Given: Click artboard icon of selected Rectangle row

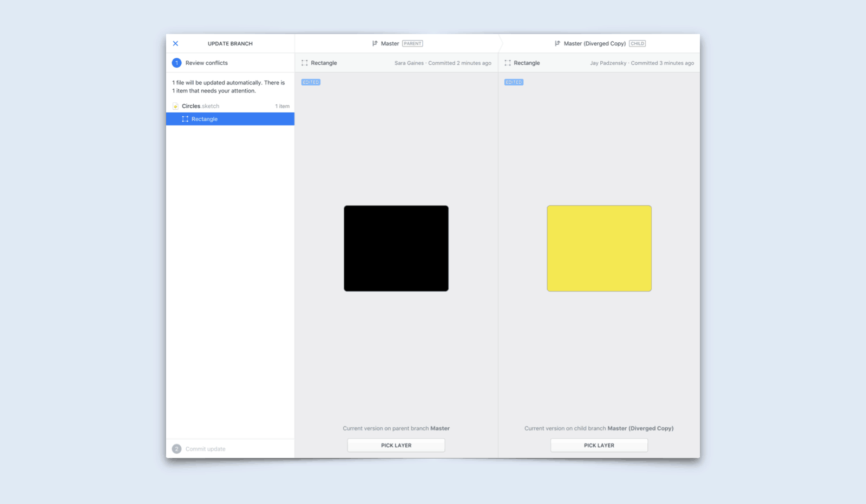Looking at the screenshot, I should click(x=185, y=119).
